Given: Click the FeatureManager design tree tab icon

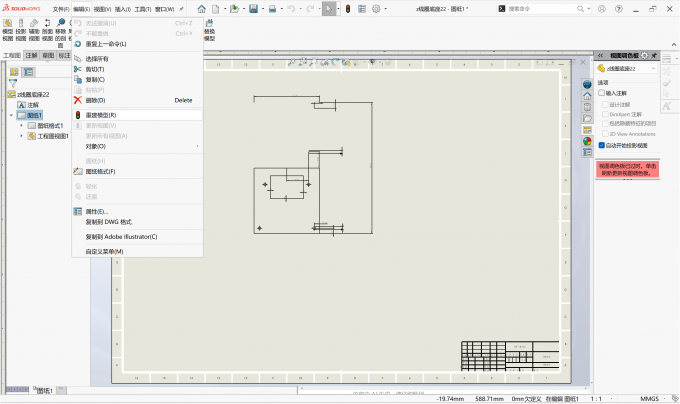Looking at the screenshot, I should (x=14, y=72).
